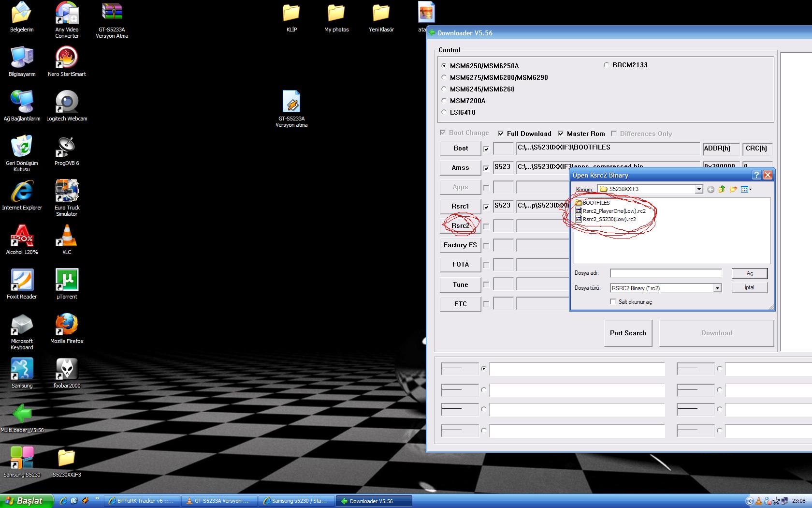The width and height of the screenshot is (812, 508).
Task: Enable Salt okunur aç checkbox
Action: click(613, 301)
